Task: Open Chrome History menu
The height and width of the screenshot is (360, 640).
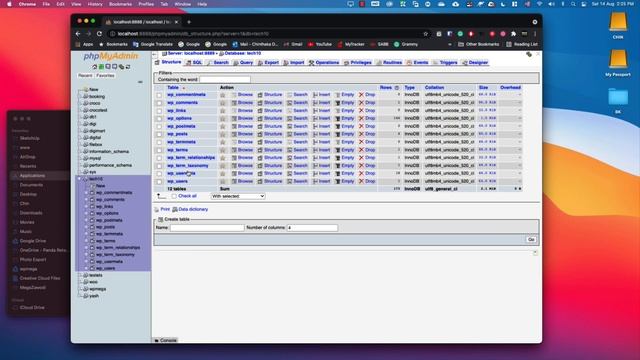Action: click(95, 4)
